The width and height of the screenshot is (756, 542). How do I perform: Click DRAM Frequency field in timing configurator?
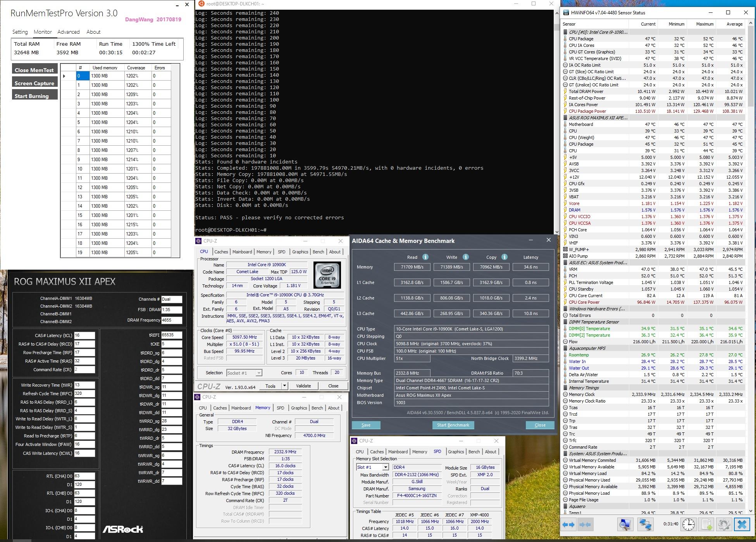click(x=171, y=320)
